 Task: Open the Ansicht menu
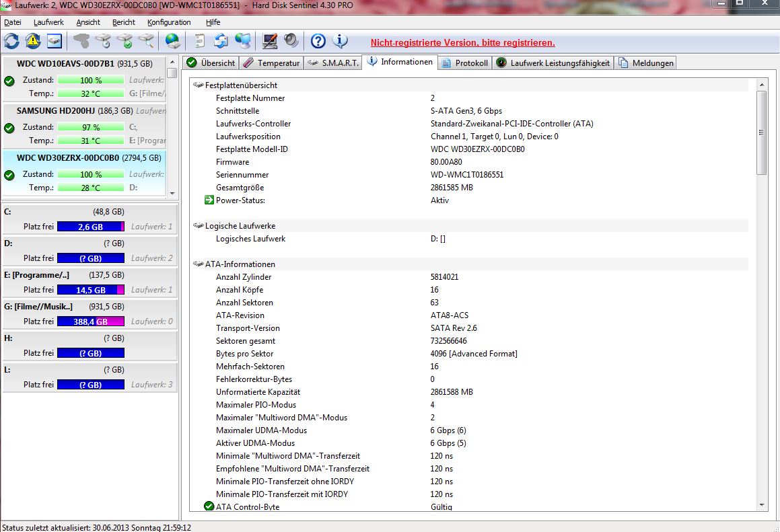88,22
